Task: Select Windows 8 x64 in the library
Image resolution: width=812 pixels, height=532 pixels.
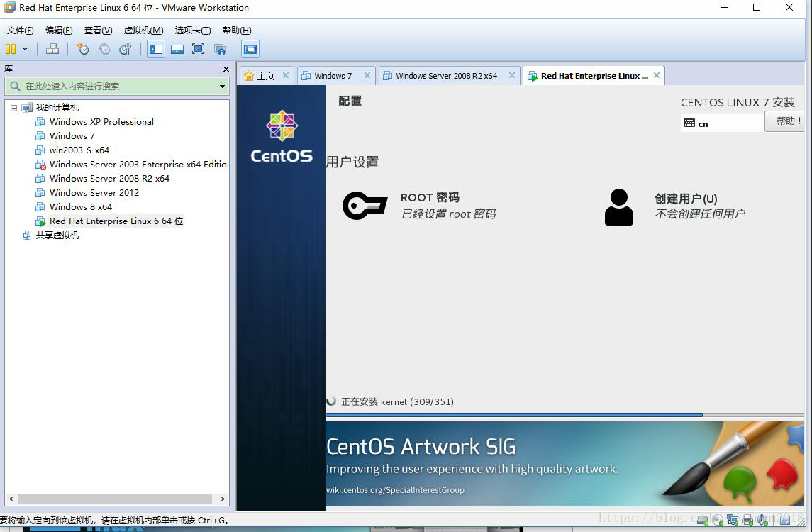Action: (81, 206)
